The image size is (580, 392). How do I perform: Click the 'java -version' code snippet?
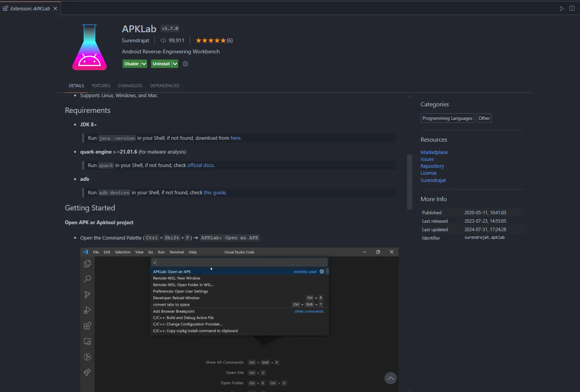(117, 138)
